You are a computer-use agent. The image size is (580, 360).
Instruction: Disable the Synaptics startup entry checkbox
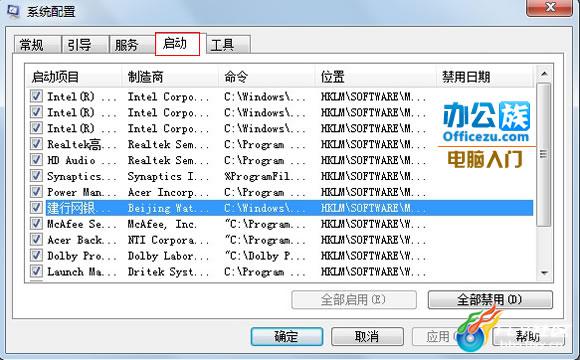36,175
